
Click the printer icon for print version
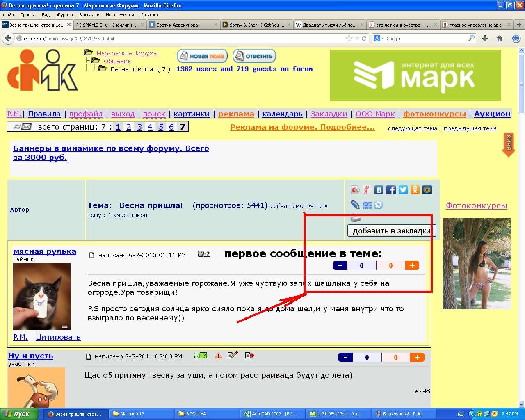[x=356, y=218]
